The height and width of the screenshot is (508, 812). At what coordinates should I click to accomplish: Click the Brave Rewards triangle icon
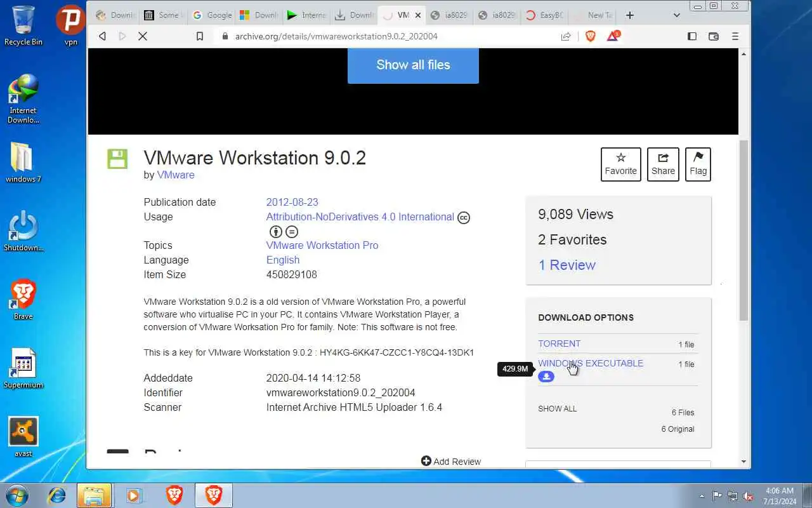613,36
